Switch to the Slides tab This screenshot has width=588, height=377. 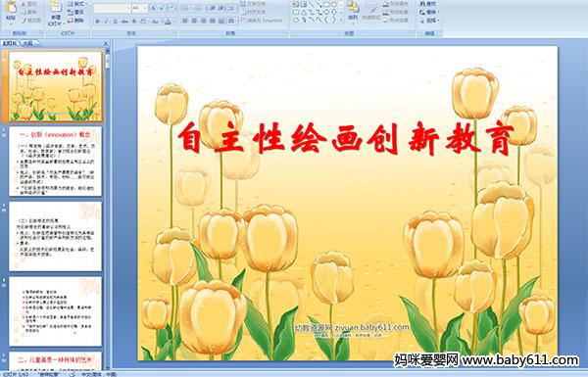click(10, 43)
